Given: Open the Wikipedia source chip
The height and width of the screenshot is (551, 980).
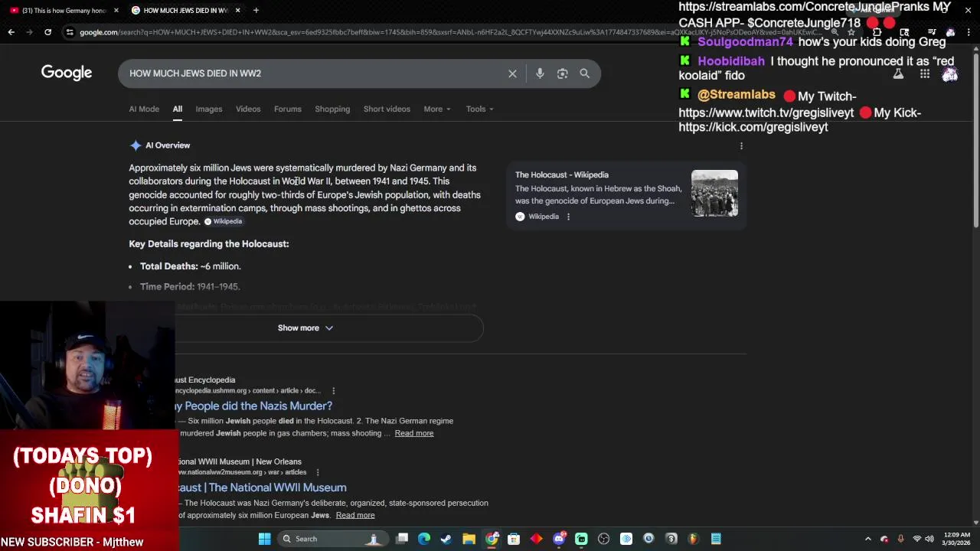Looking at the screenshot, I should point(223,221).
